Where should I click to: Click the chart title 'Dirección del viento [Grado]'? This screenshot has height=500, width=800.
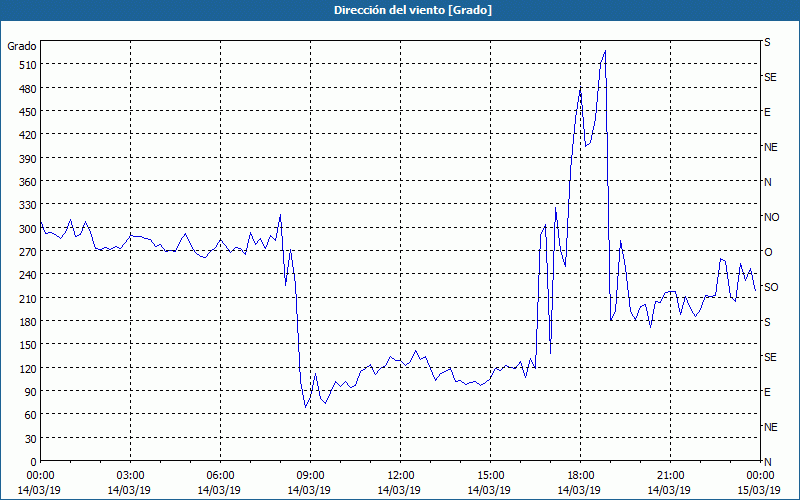pos(413,10)
